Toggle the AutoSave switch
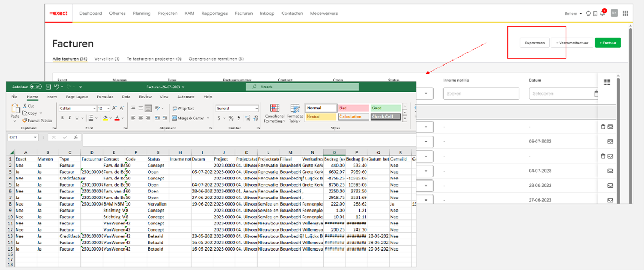 36,87
